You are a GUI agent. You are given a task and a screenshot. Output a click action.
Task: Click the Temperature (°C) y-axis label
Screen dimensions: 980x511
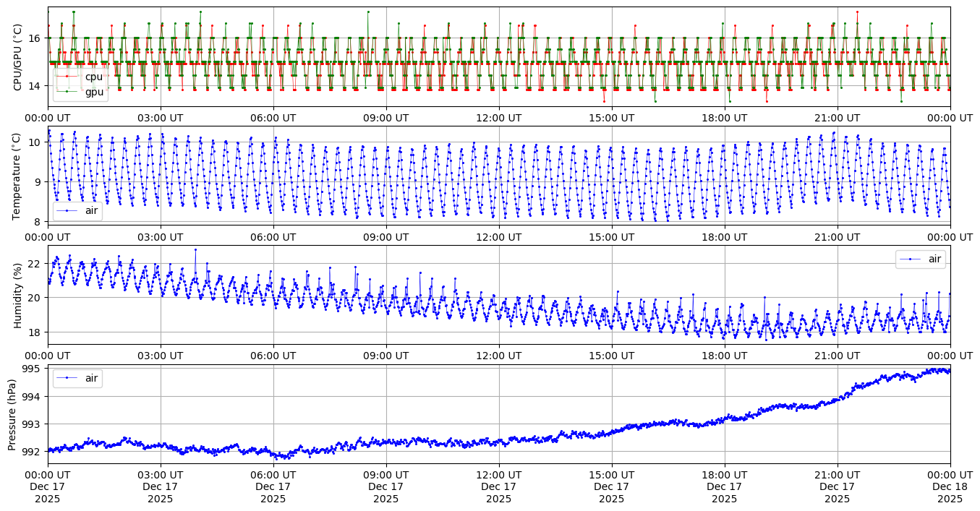19,176
